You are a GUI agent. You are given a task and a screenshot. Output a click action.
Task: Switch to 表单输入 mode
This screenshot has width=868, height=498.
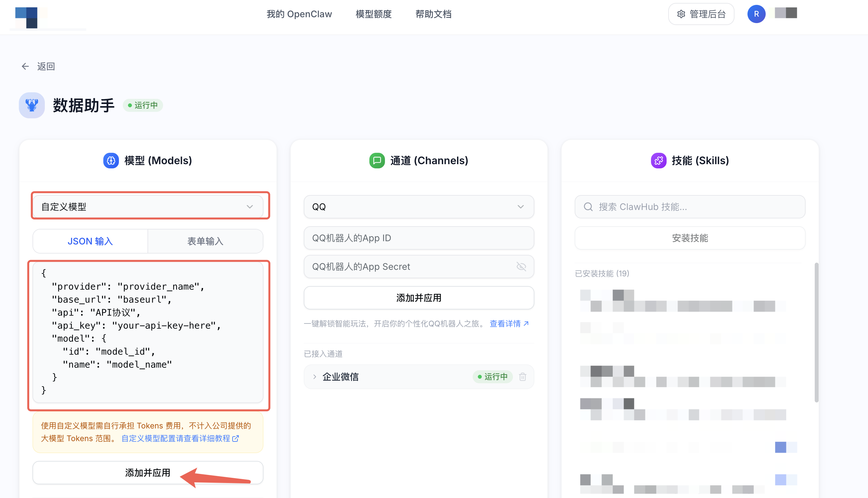pyautogui.click(x=205, y=241)
